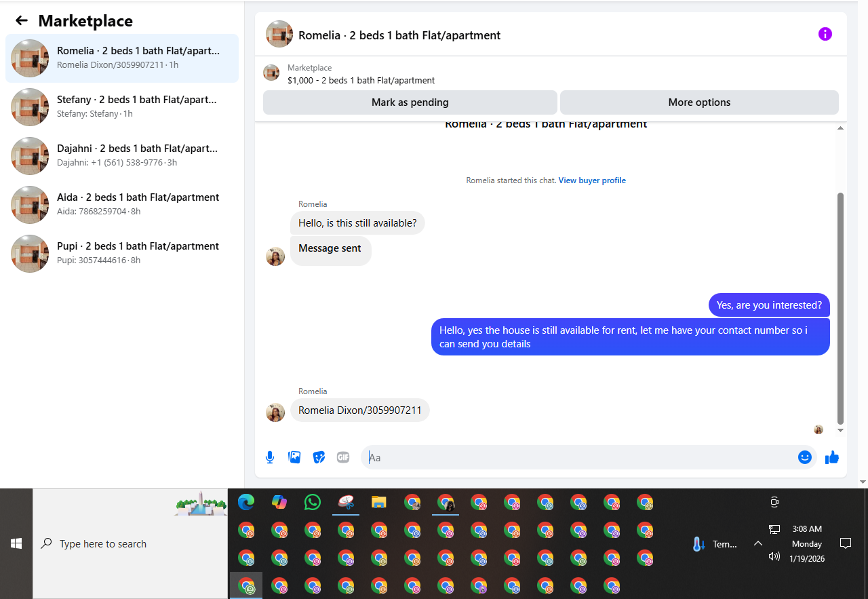
Task: Click the chat header title next to the avatar
Action: (399, 35)
